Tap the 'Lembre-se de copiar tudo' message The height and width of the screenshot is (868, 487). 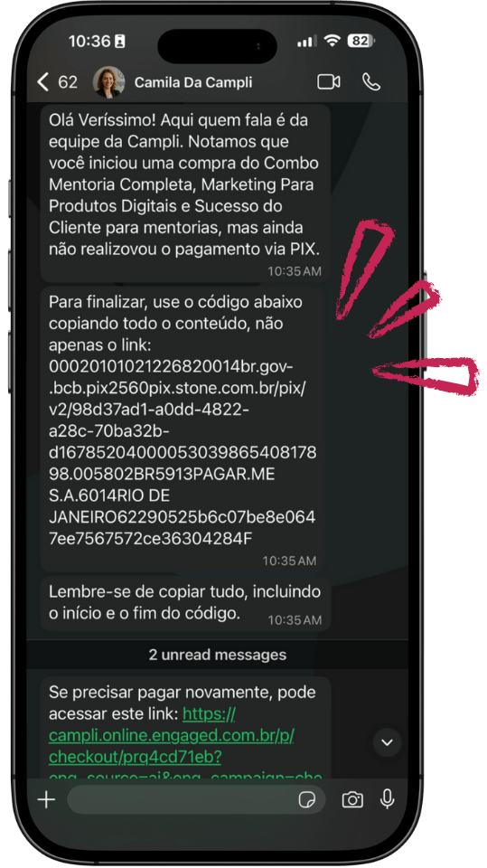pos(185,603)
